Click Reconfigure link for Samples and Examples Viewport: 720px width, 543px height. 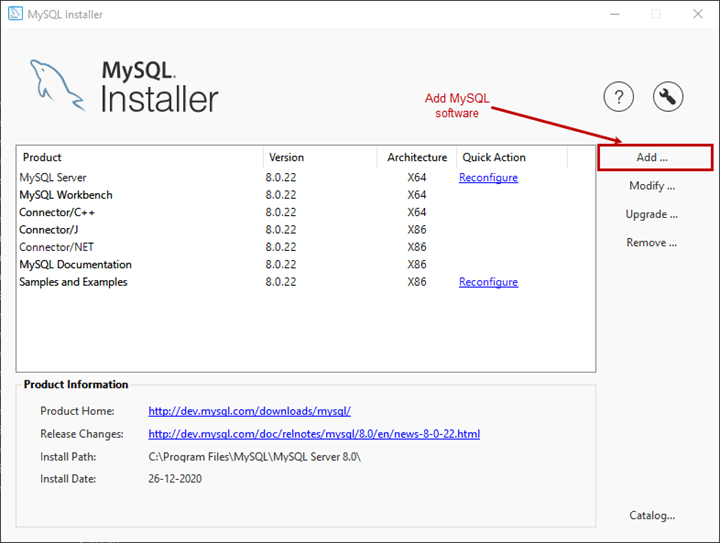(488, 282)
